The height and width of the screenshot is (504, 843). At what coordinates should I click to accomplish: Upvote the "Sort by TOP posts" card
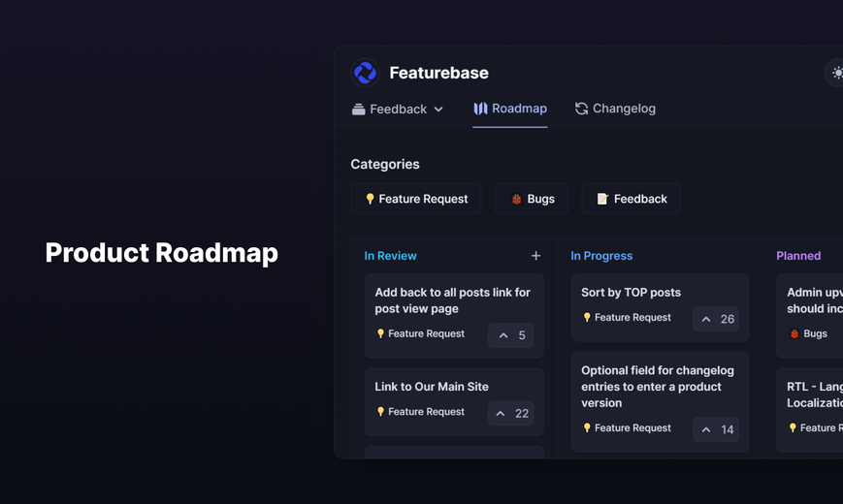716,319
